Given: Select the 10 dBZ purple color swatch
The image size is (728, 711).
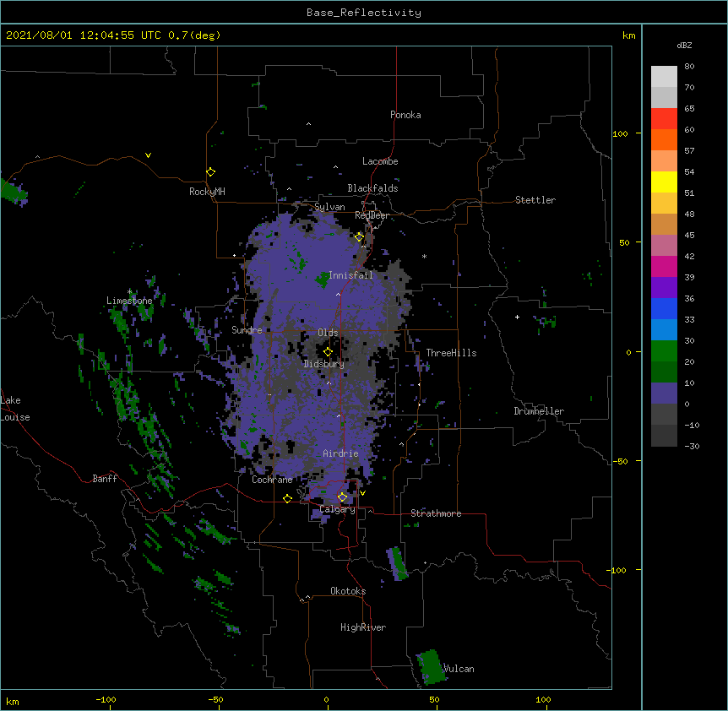Looking at the screenshot, I should [664, 393].
